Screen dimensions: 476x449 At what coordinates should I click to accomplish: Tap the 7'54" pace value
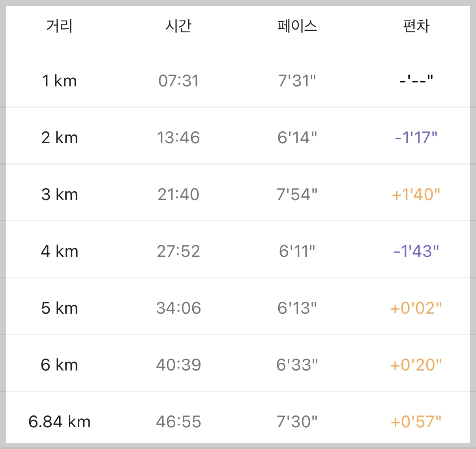[x=297, y=195]
